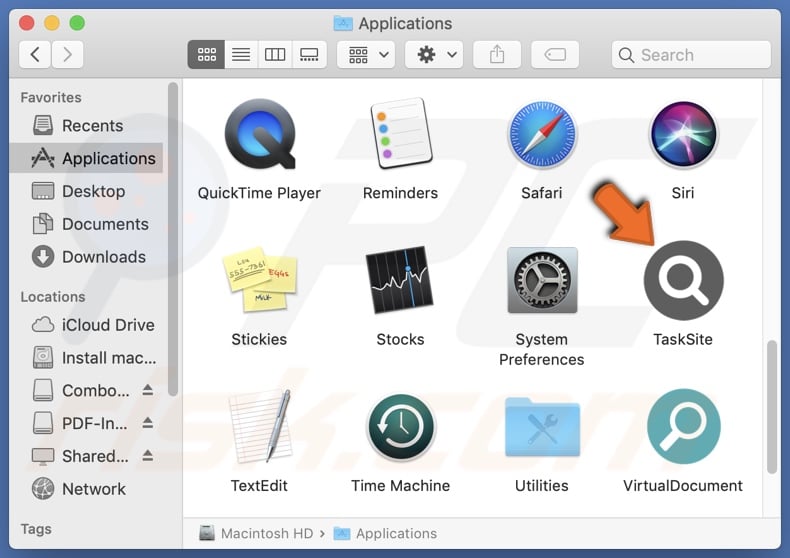The width and height of the screenshot is (790, 558).
Task: Open Documents in the sidebar
Action: 86,224
